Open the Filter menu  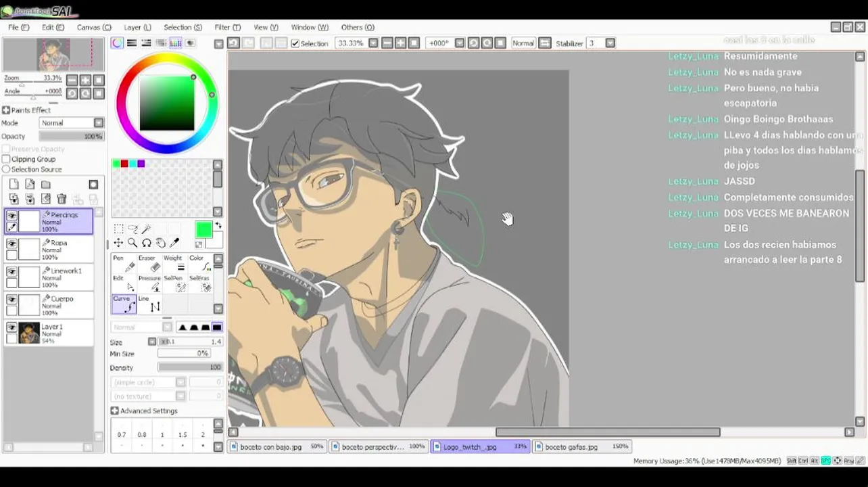(227, 27)
